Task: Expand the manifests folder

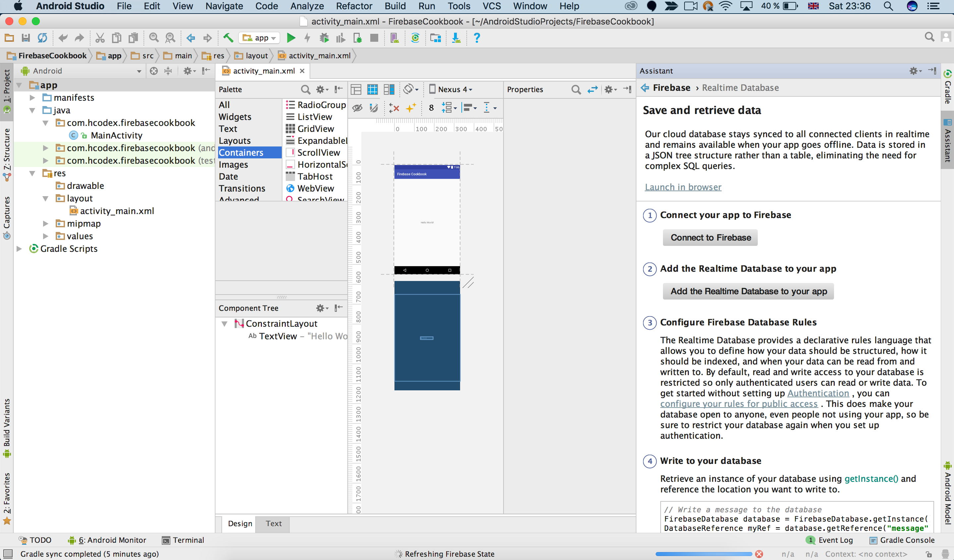Action: (x=32, y=98)
